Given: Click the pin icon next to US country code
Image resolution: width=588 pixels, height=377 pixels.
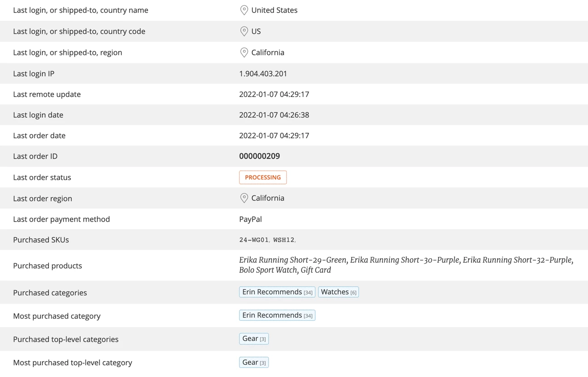Looking at the screenshot, I should [x=244, y=31].
